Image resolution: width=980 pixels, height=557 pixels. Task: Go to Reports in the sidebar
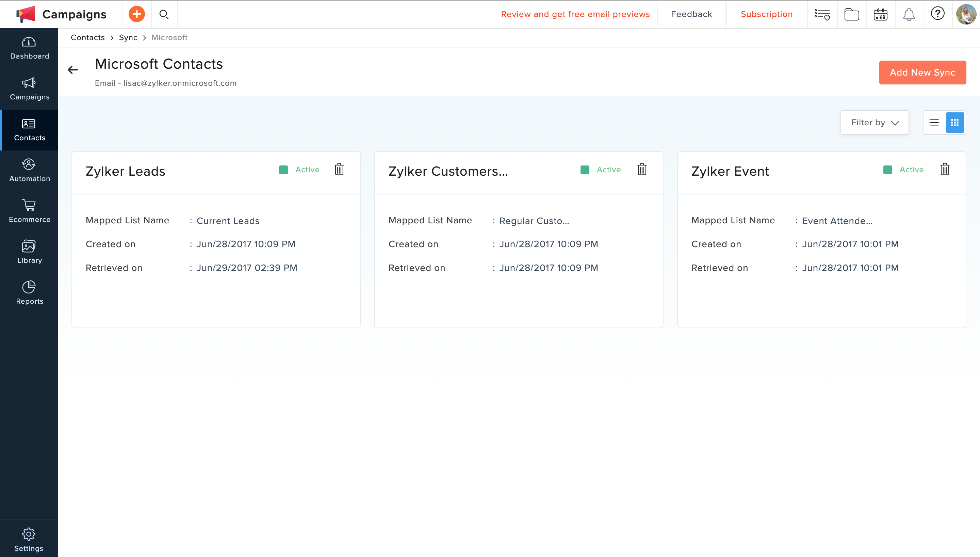[29, 293]
